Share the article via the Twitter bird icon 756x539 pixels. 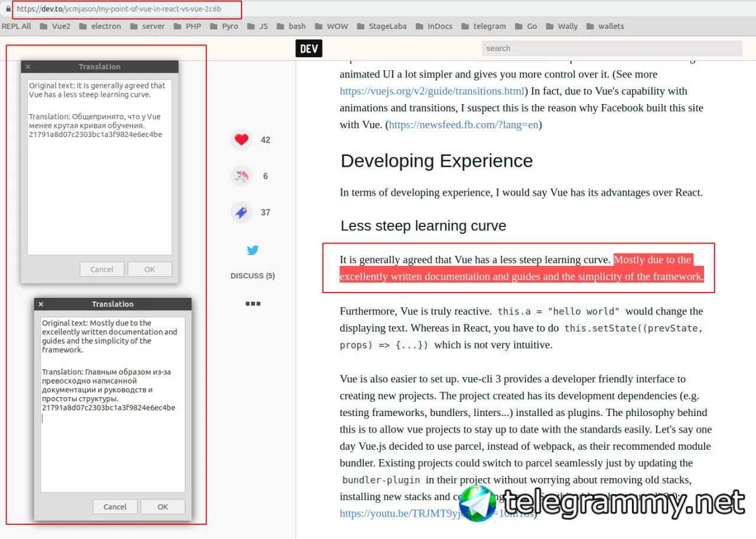[x=253, y=250]
